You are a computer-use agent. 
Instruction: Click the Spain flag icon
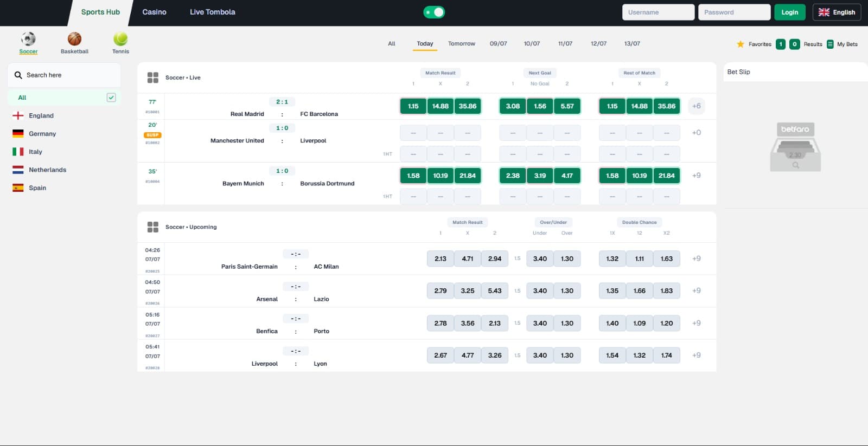[18, 188]
